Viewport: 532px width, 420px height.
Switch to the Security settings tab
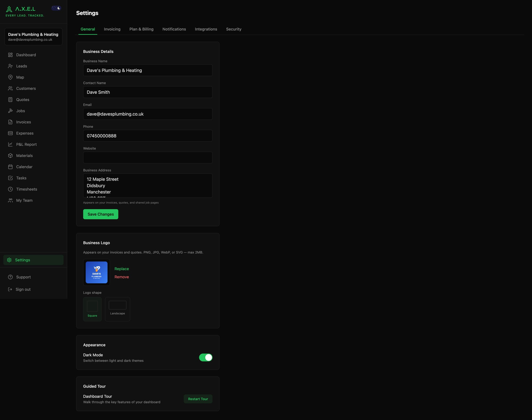[234, 29]
